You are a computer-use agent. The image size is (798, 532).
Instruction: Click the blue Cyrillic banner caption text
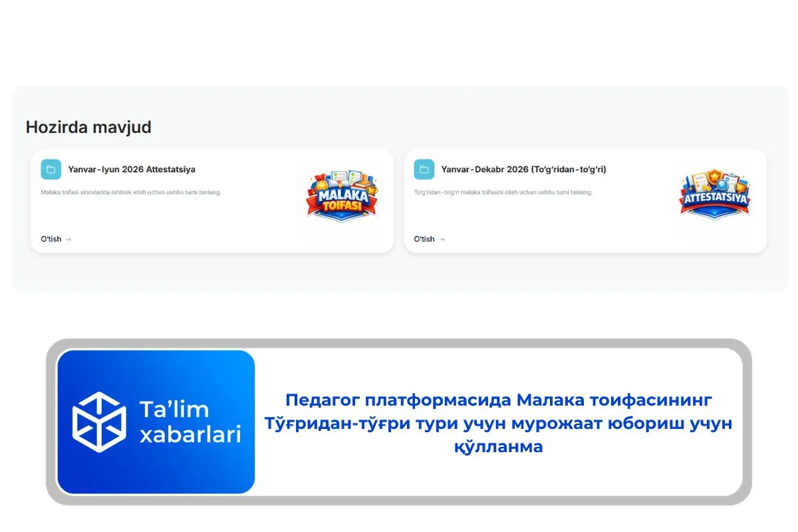tap(498, 423)
